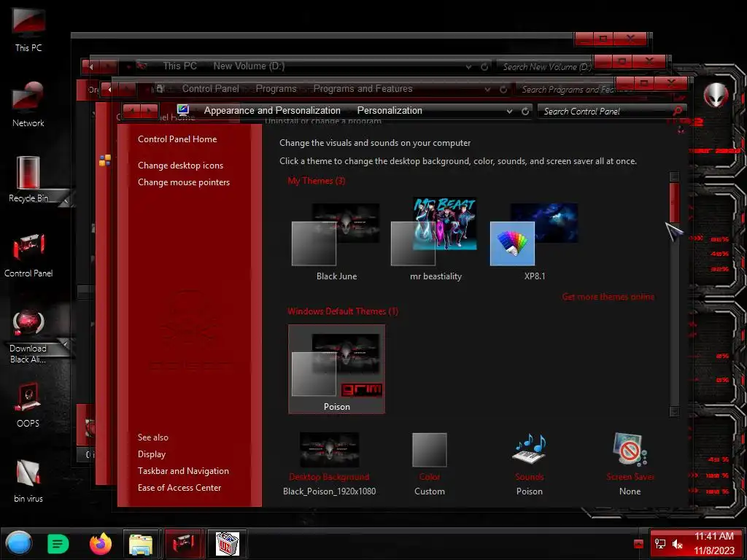
Task: Go forward in Personalization window
Action: pyautogui.click(x=149, y=111)
